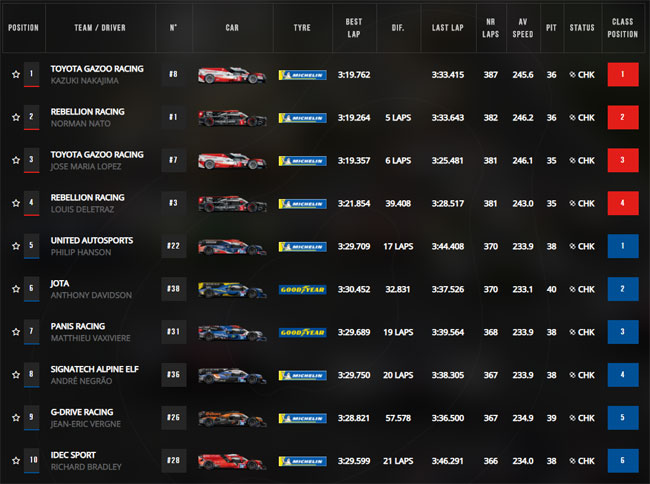650x484 pixels.
Task: Click the 57.578 gap value
Action: 398,418
